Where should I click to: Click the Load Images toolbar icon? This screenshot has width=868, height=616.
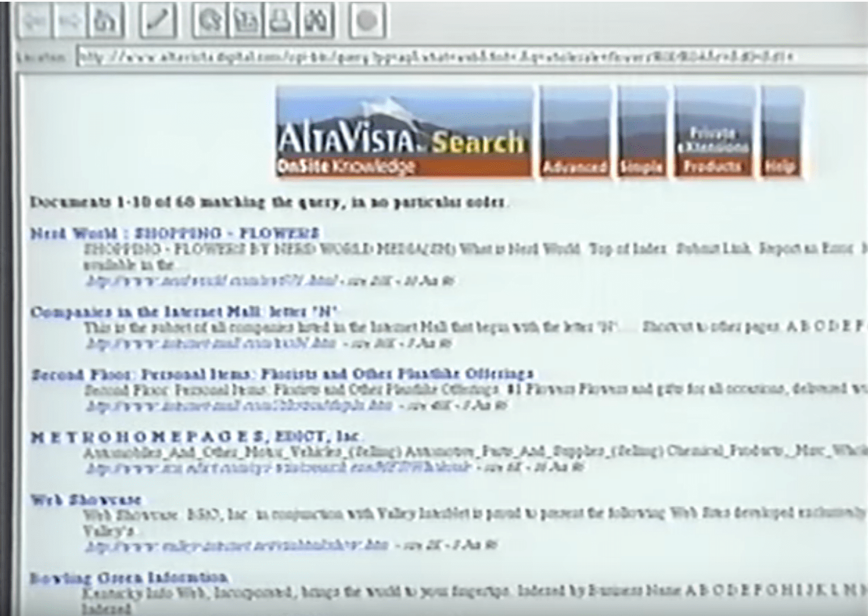pyautogui.click(x=247, y=22)
